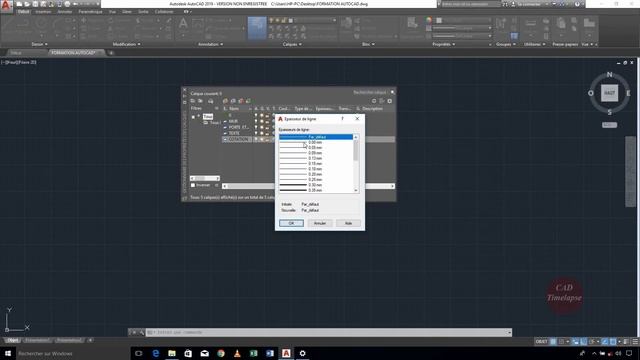640x360 pixels.
Task: Toggle freeze sun icon for layer TEXTE
Action: (x=262, y=133)
